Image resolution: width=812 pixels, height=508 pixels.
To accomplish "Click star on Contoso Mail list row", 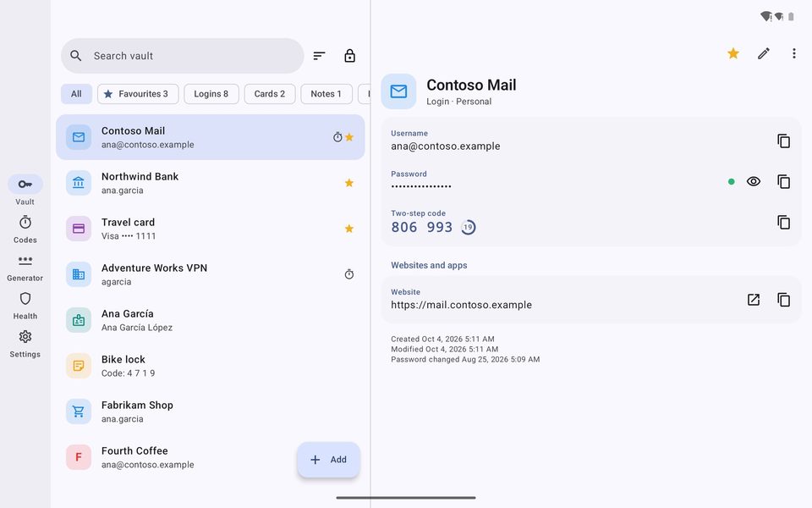I will (349, 137).
